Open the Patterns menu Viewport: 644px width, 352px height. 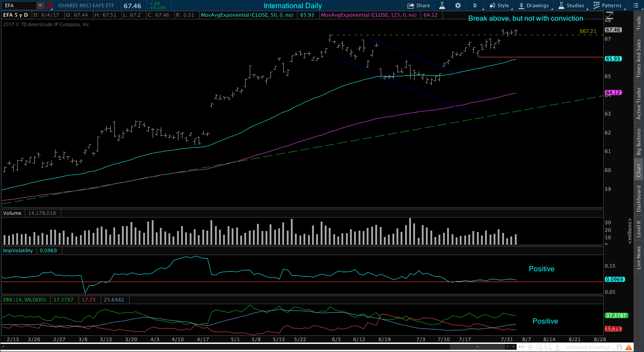pos(607,5)
